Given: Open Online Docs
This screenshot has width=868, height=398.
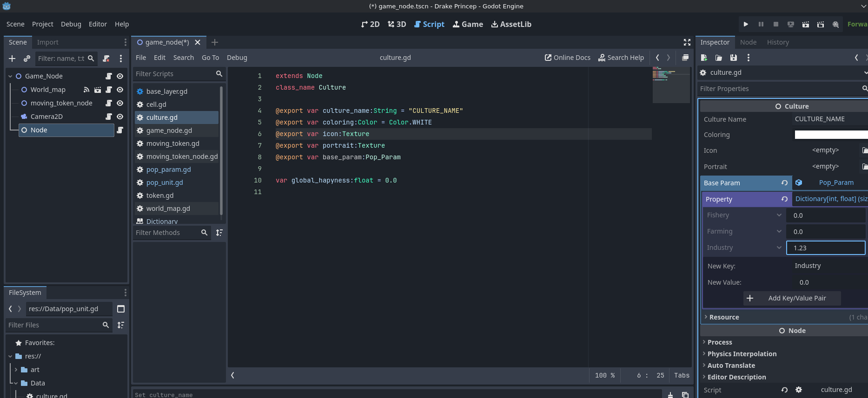Looking at the screenshot, I should pos(567,58).
